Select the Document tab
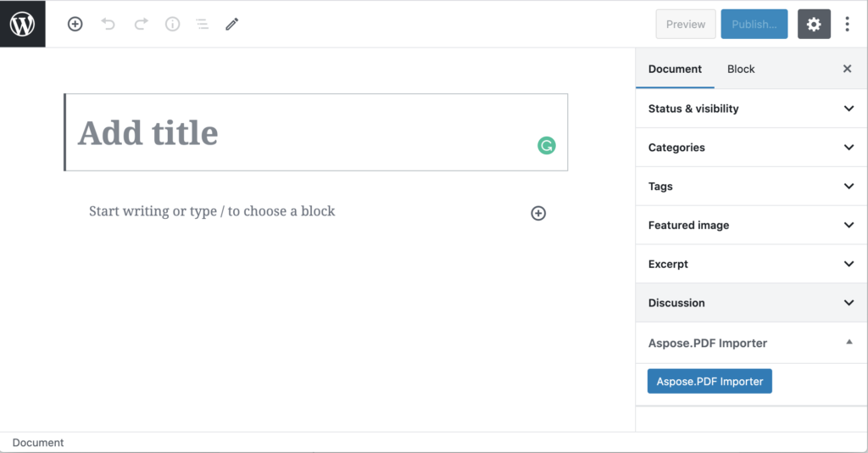 point(675,70)
